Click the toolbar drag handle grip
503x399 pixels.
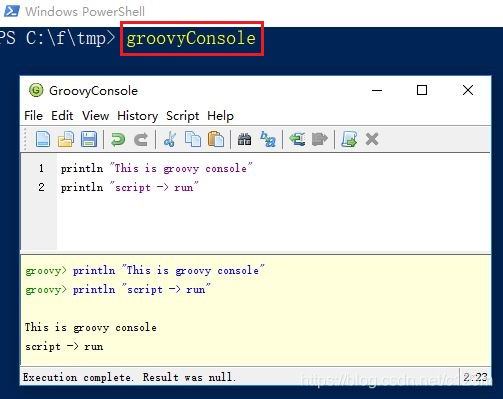(25, 139)
